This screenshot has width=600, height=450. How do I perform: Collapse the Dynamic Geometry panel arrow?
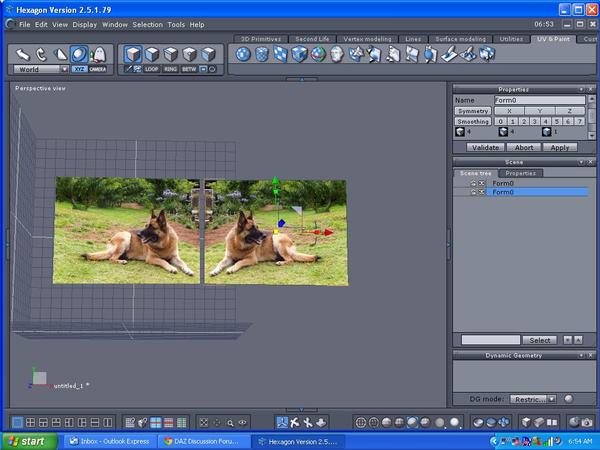pos(581,355)
